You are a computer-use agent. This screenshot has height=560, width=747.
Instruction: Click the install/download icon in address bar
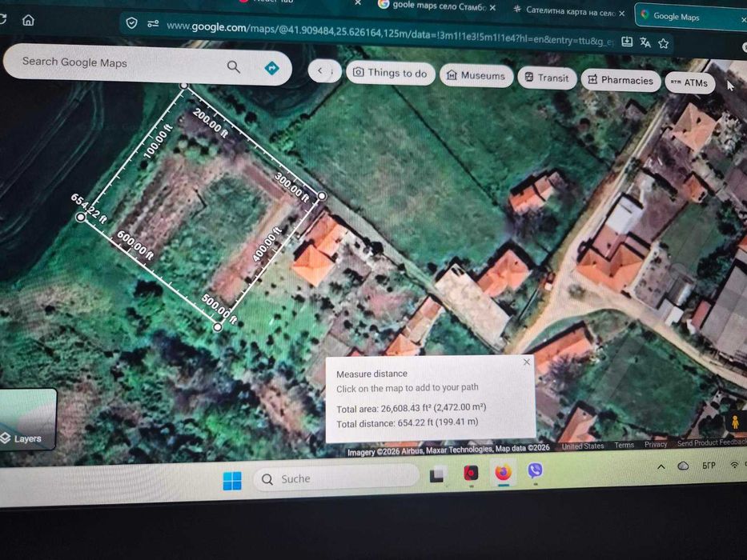click(627, 42)
